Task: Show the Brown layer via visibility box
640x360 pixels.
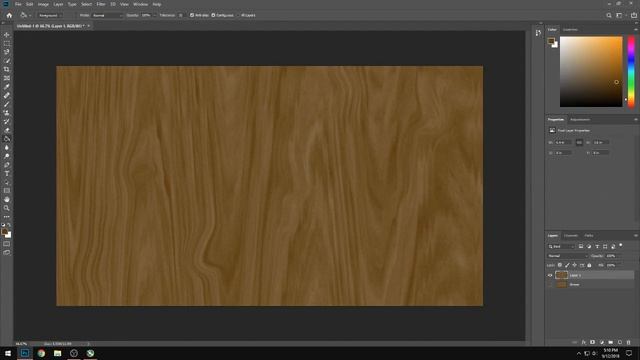Action: coord(550,284)
